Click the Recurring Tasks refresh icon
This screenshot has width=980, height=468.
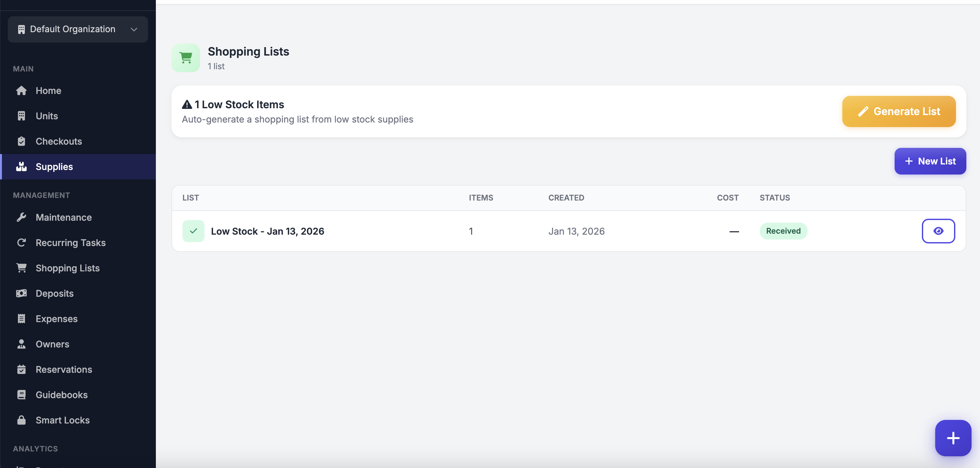[21, 242]
